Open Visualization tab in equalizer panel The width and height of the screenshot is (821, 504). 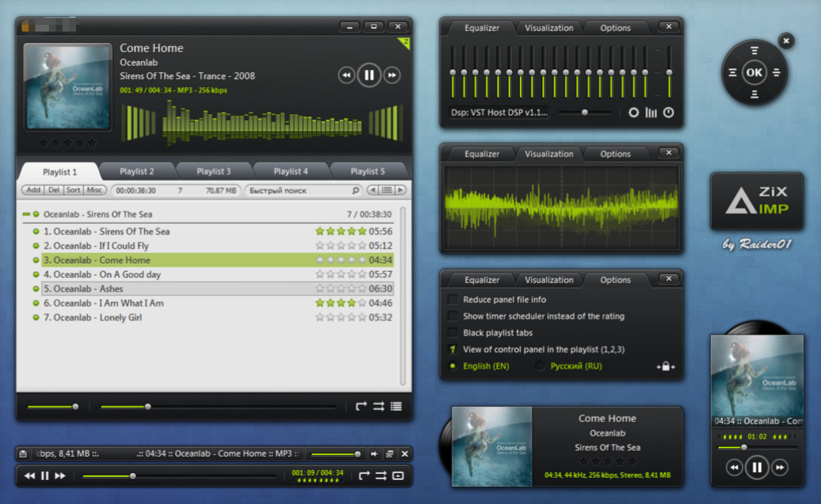(x=549, y=29)
